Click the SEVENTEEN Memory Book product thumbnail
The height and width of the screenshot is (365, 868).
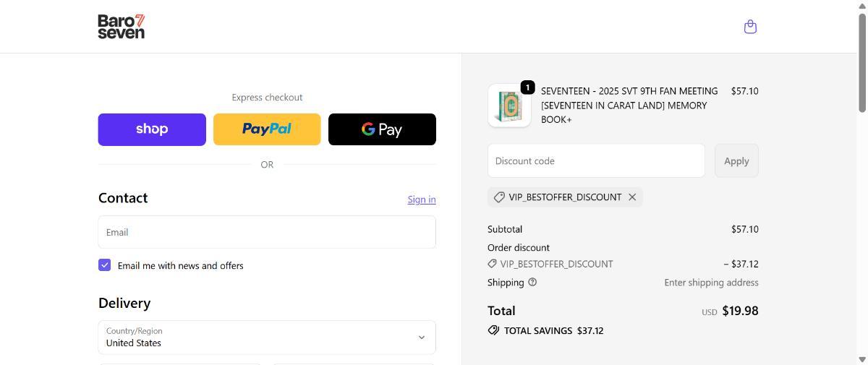coord(509,106)
